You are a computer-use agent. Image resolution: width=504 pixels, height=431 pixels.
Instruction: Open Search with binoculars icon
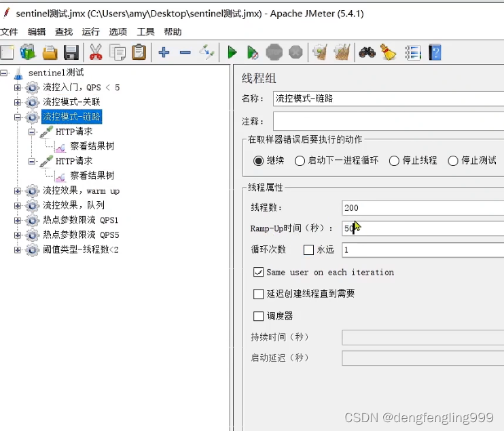(x=367, y=52)
